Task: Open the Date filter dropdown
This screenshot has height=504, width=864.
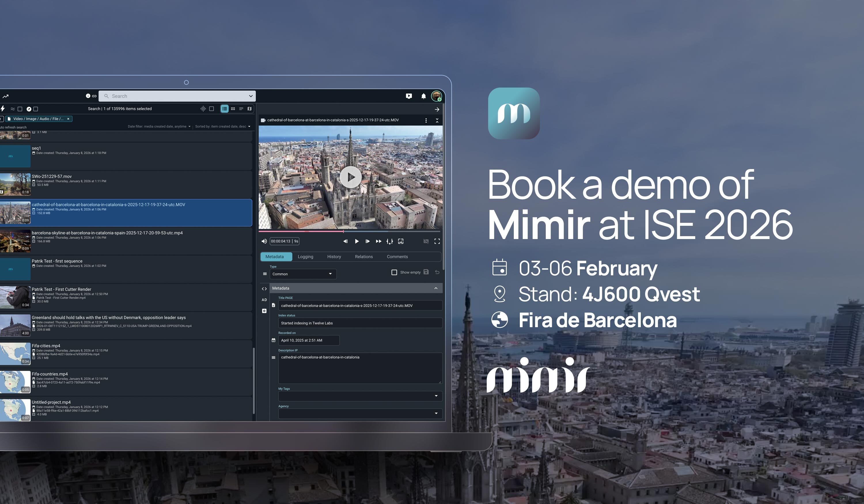Action: point(159,126)
